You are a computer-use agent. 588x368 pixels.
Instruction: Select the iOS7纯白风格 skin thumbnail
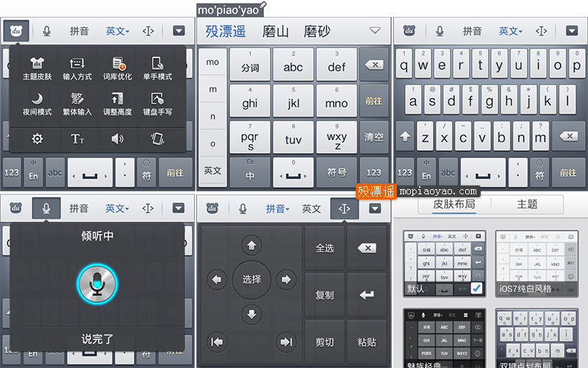pos(537,264)
